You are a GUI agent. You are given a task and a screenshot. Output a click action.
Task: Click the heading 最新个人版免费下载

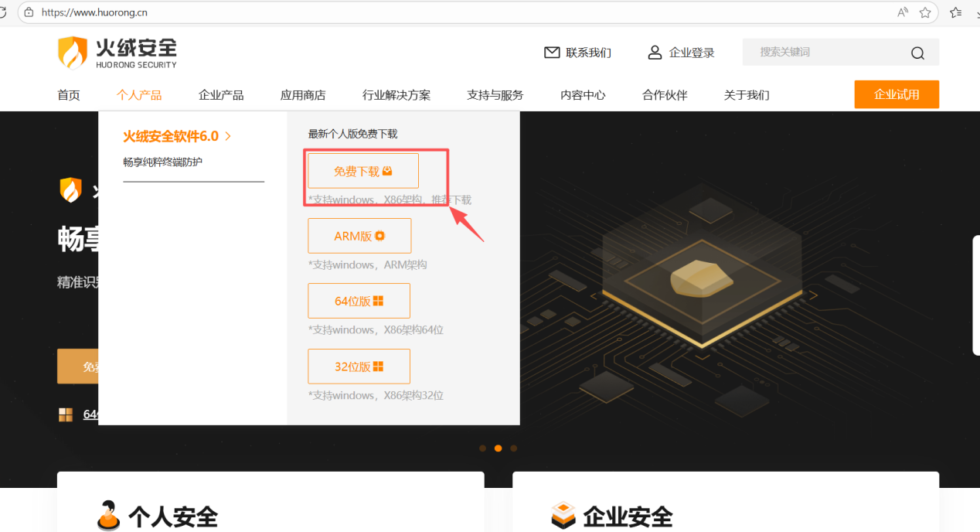pyautogui.click(x=352, y=134)
